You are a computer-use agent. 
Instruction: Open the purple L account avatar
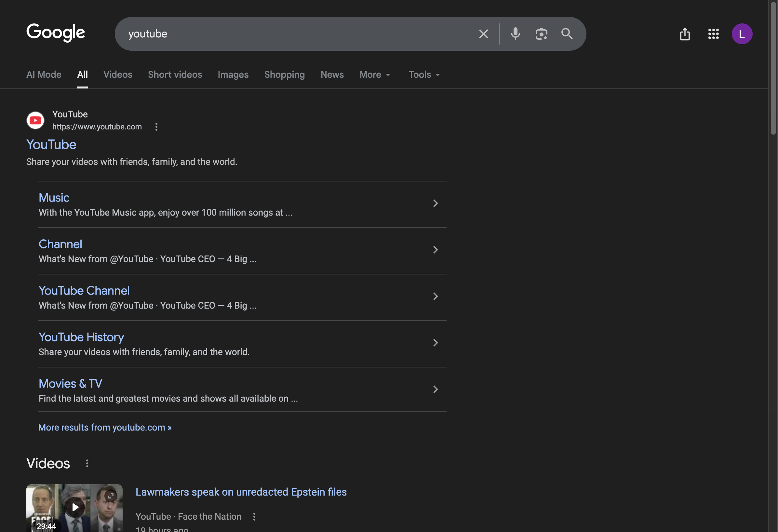(742, 34)
